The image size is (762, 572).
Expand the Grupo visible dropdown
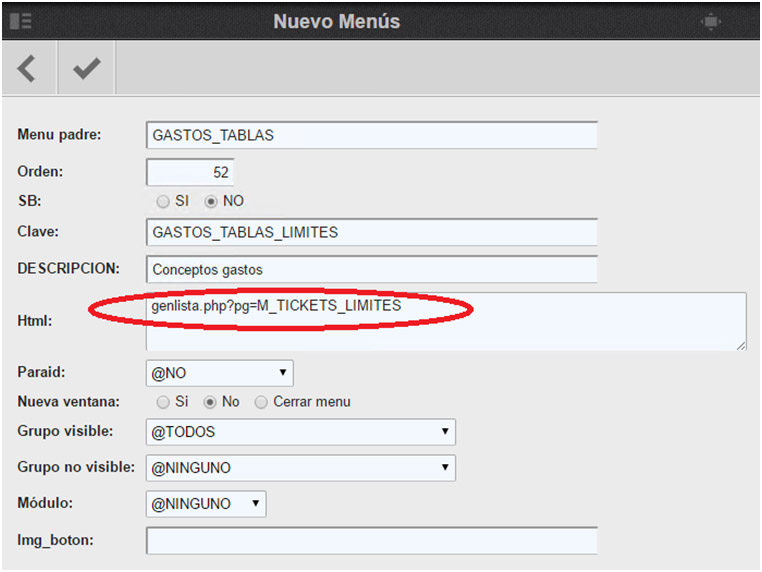[x=301, y=432]
